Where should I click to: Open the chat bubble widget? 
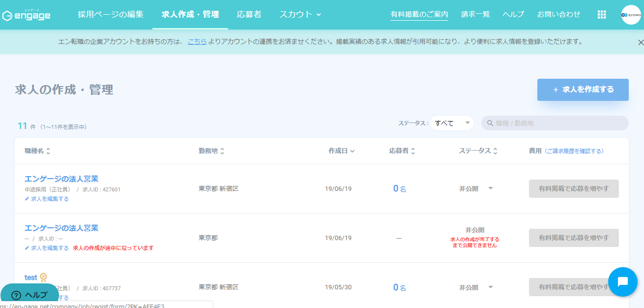(x=623, y=282)
